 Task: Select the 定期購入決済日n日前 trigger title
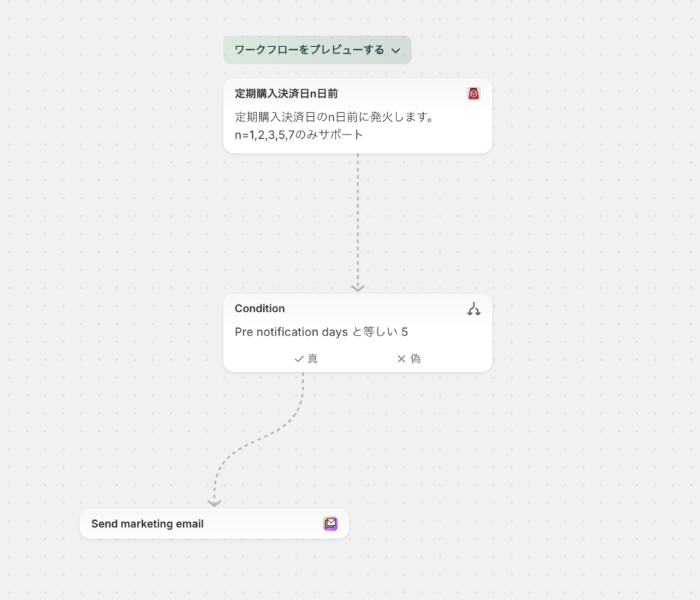click(x=286, y=94)
